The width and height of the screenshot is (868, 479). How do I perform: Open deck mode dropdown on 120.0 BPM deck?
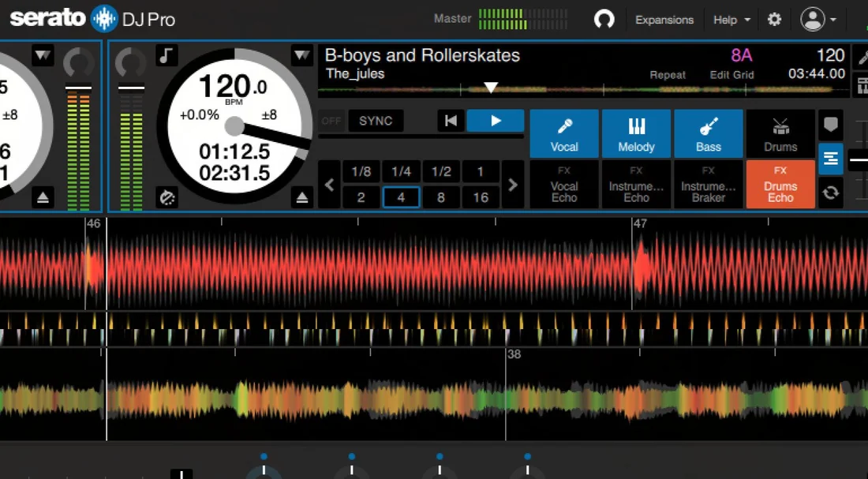coord(301,55)
